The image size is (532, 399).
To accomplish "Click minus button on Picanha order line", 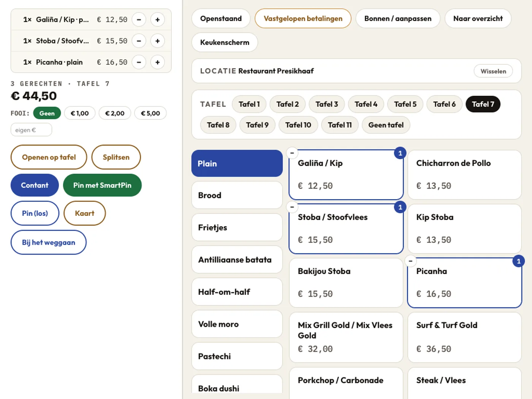I will pyautogui.click(x=139, y=62).
